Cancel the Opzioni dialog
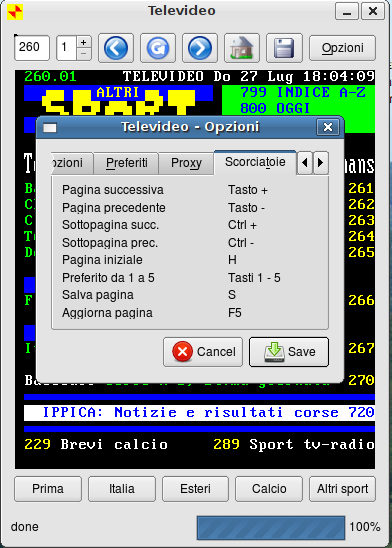Image resolution: width=392 pixels, height=548 pixels. click(x=203, y=352)
